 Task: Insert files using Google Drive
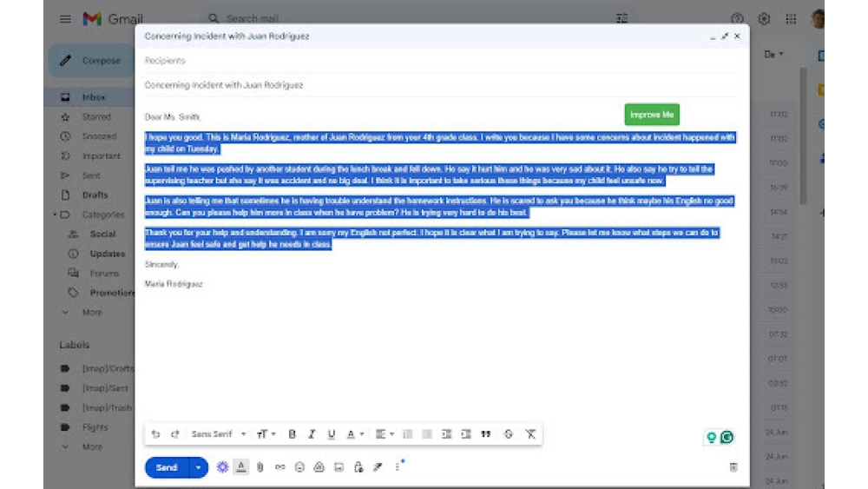tap(319, 467)
